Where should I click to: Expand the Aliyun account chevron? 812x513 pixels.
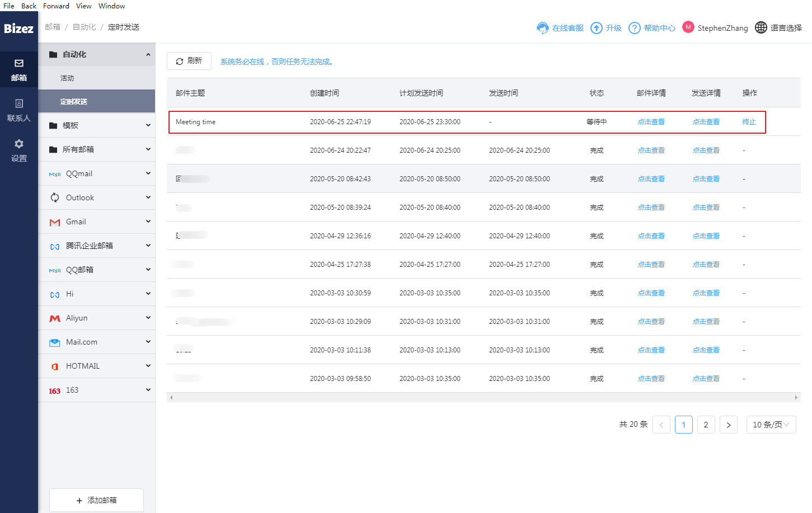pyautogui.click(x=148, y=318)
